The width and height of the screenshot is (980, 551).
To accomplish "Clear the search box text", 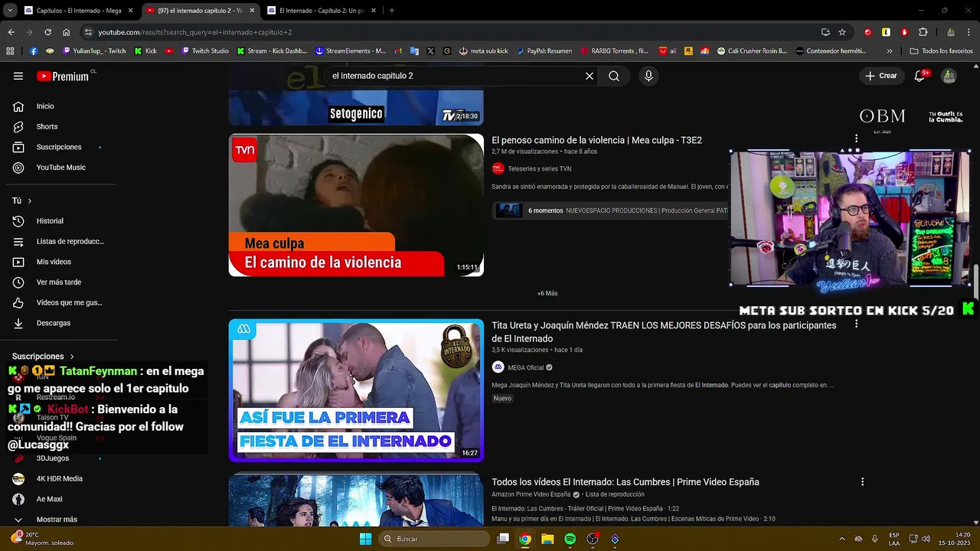I will coord(590,76).
